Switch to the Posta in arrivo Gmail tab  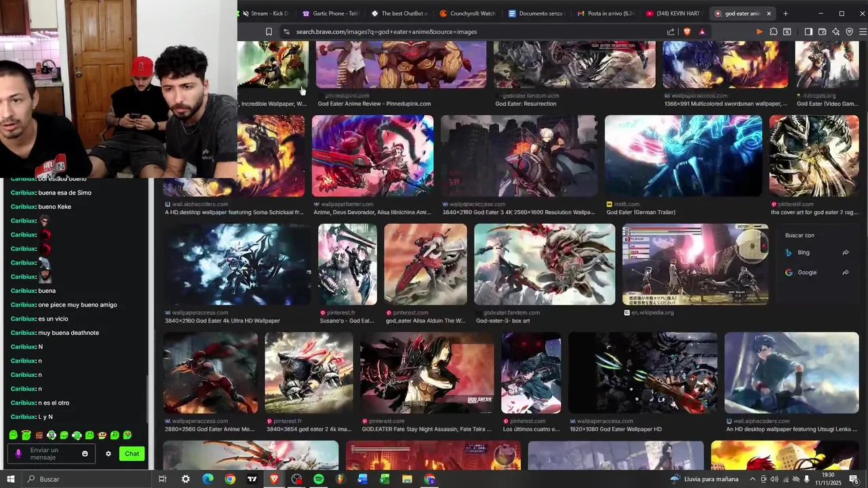[605, 14]
